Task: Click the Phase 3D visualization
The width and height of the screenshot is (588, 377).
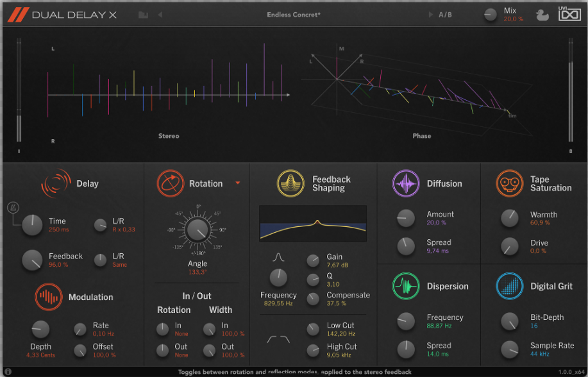Action: point(416,90)
